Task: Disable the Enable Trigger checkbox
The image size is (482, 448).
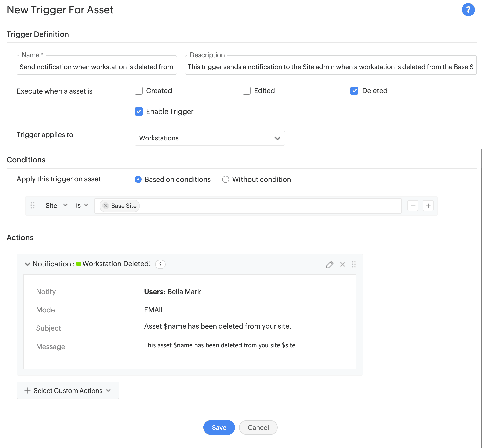Action: pyautogui.click(x=139, y=111)
